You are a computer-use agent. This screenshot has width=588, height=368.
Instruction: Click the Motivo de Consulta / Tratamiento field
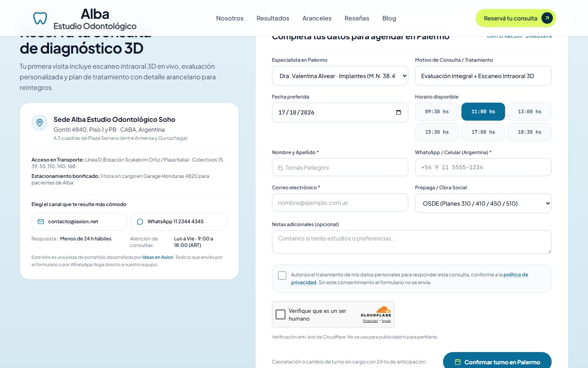[483, 76]
